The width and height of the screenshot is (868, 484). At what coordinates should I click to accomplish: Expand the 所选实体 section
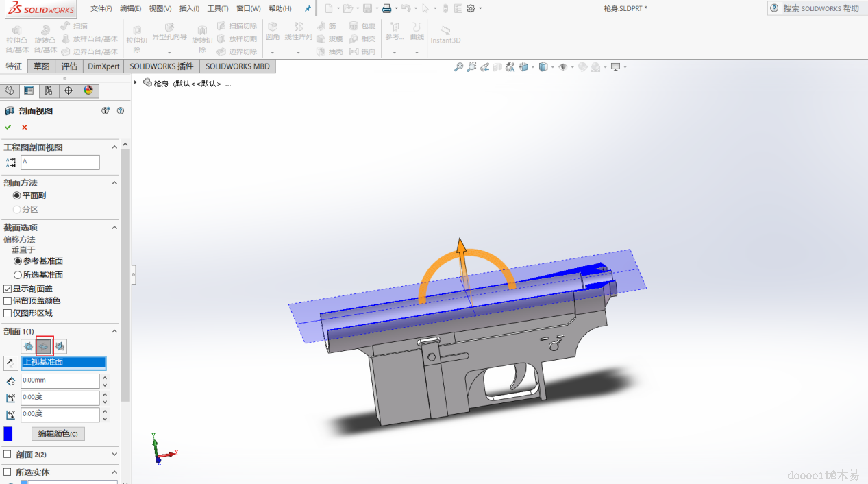(x=114, y=472)
